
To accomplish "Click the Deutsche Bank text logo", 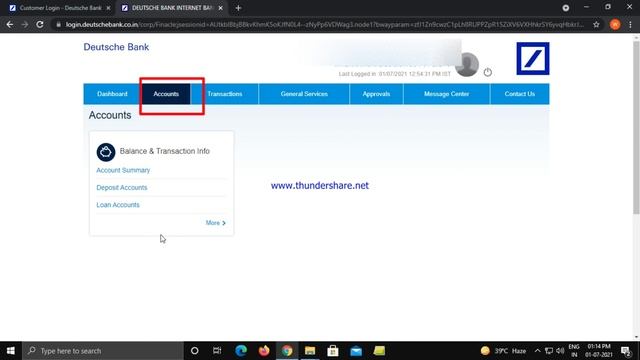I will point(116,47).
